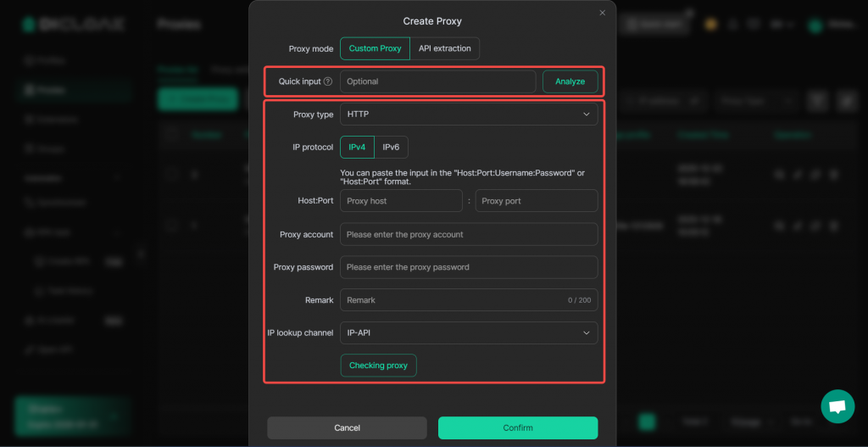Focus the Quick input text field
This screenshot has height=447, width=868.
click(437, 81)
